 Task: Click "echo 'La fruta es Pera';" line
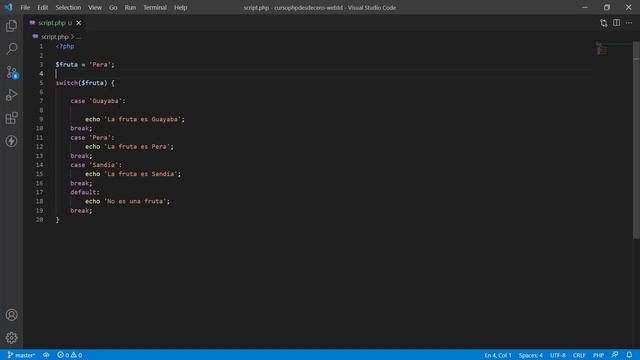click(129, 147)
